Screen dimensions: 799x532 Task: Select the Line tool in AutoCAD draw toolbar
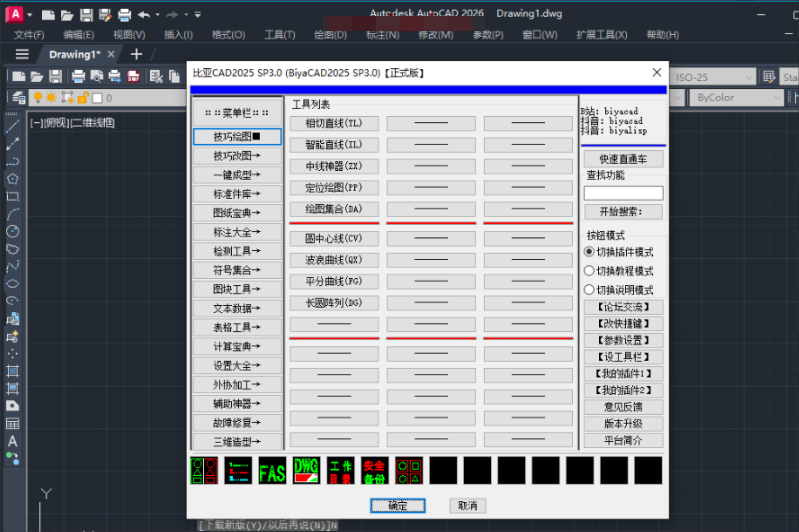[13, 126]
